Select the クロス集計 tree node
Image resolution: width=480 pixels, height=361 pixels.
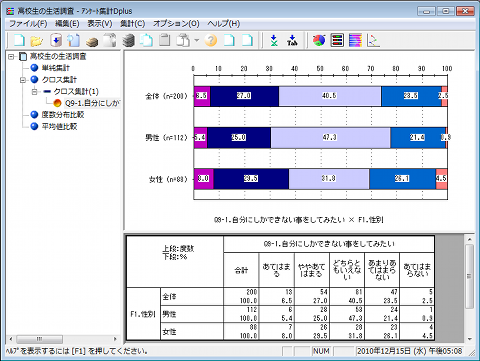(59, 80)
